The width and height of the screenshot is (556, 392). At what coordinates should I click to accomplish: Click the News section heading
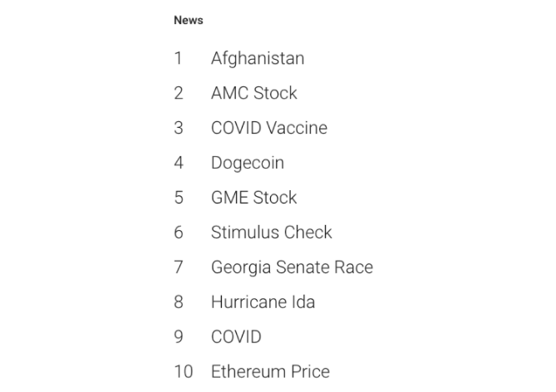[188, 21]
